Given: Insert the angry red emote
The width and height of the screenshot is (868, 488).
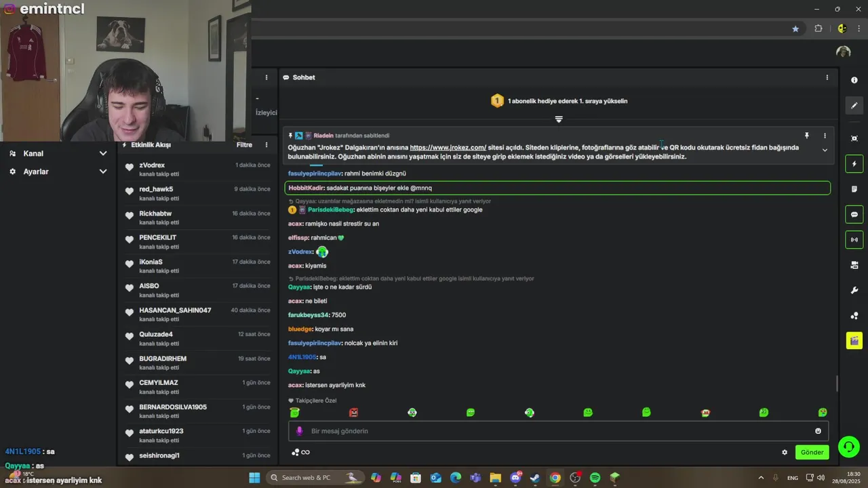Looking at the screenshot, I should pyautogui.click(x=353, y=412).
